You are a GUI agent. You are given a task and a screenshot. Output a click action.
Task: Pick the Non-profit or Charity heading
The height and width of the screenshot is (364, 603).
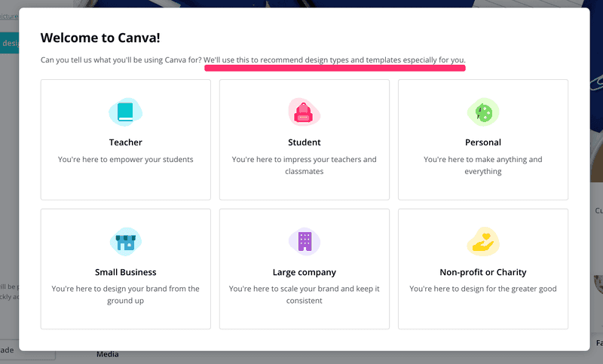pos(483,272)
